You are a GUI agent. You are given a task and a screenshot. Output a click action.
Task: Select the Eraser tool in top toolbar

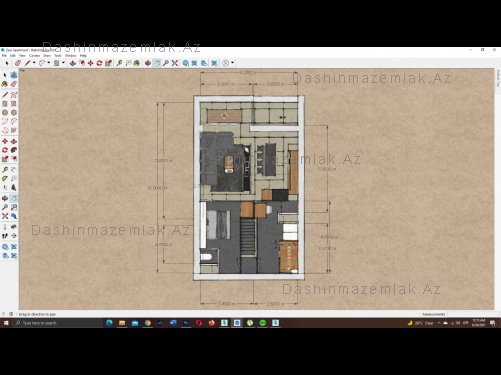pos(18,63)
